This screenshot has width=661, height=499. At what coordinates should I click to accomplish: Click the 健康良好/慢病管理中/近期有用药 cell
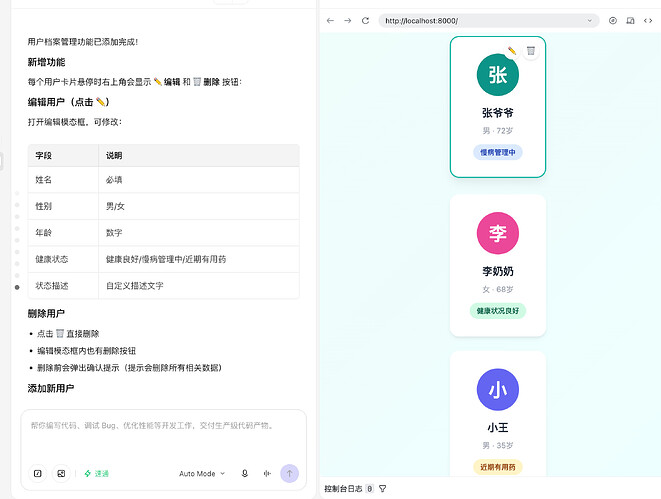click(x=199, y=259)
